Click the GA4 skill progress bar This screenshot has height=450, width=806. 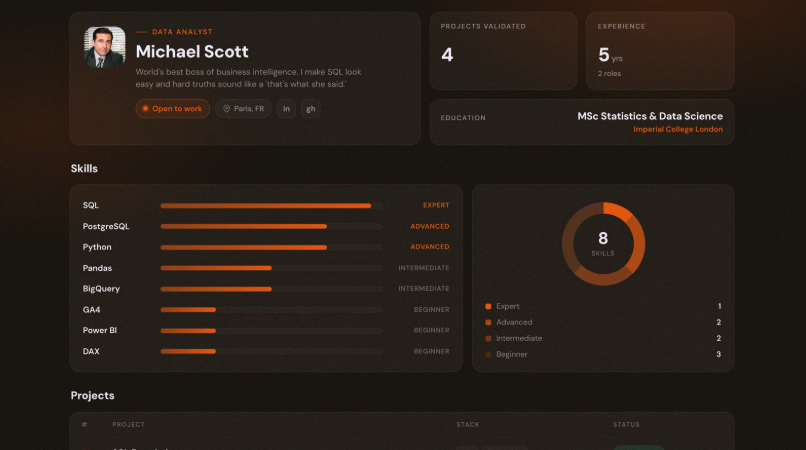(271, 310)
